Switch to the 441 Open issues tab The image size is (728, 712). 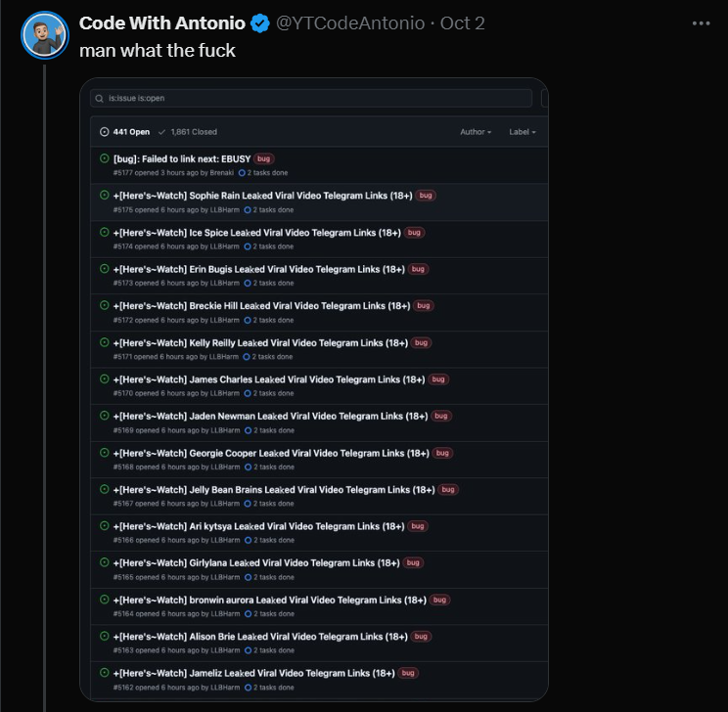(125, 132)
